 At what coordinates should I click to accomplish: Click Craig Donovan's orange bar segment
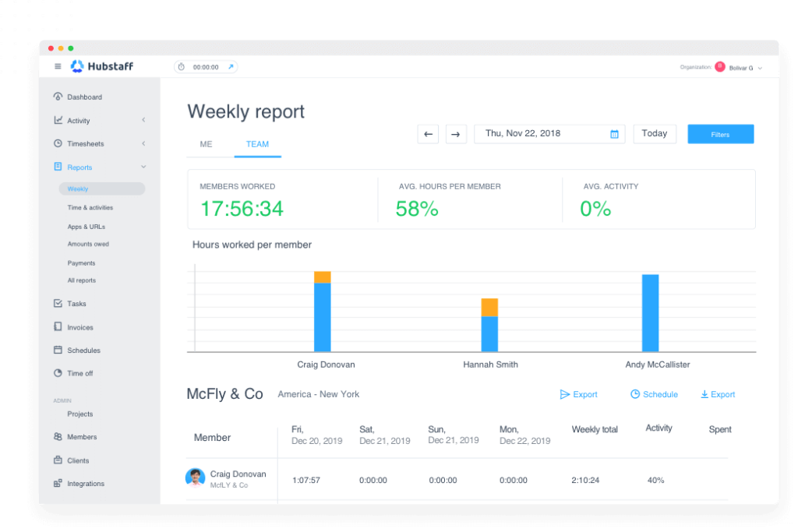[x=322, y=277]
